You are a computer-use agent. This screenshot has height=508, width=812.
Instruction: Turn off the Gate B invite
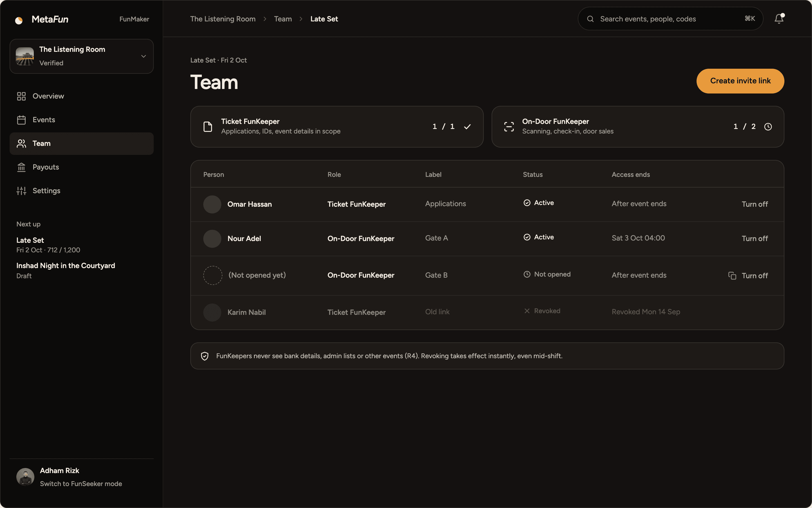(755, 275)
